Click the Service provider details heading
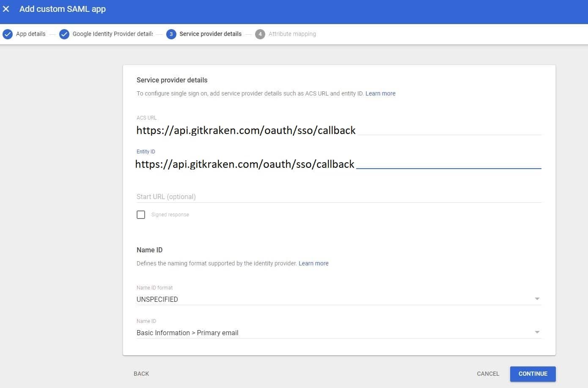Viewport: 588px width, 388px height. (x=172, y=80)
